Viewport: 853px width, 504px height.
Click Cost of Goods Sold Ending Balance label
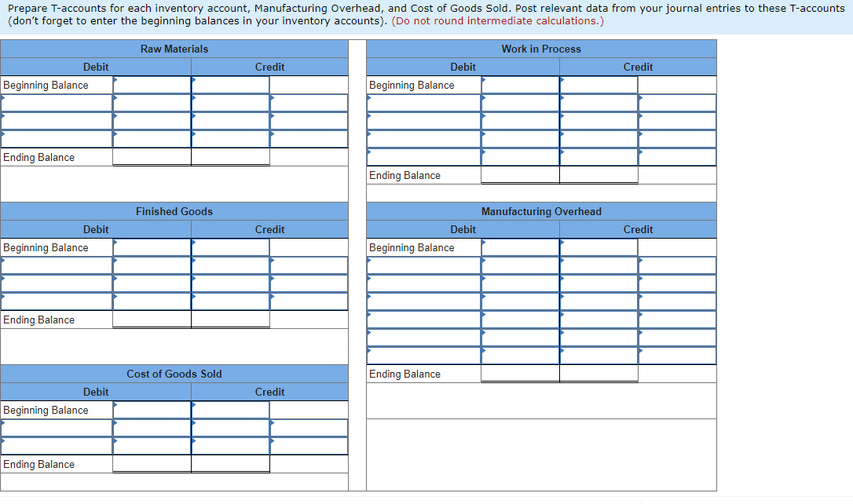(38, 464)
